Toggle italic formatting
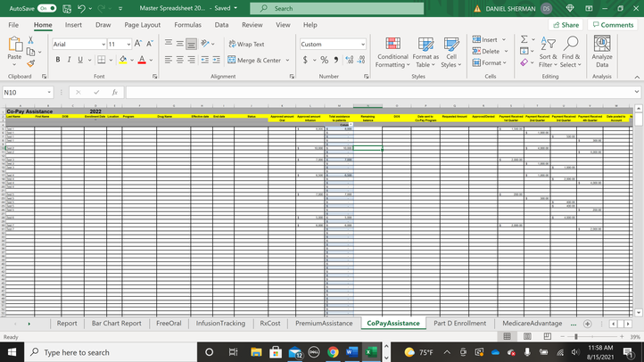This screenshot has width=644, height=362. (x=69, y=60)
